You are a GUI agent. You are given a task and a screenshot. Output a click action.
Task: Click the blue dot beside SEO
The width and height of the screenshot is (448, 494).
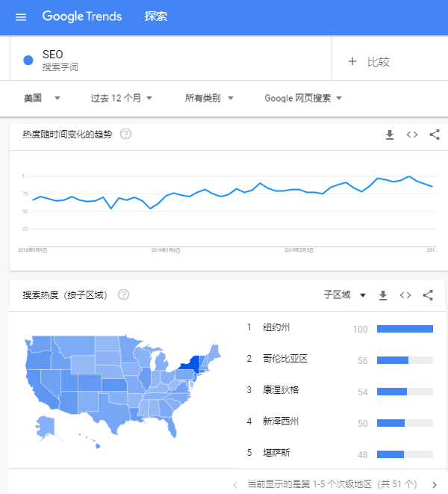coord(28,61)
